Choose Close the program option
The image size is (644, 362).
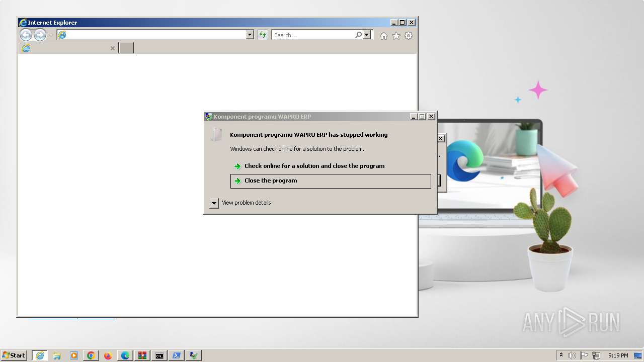(331, 181)
